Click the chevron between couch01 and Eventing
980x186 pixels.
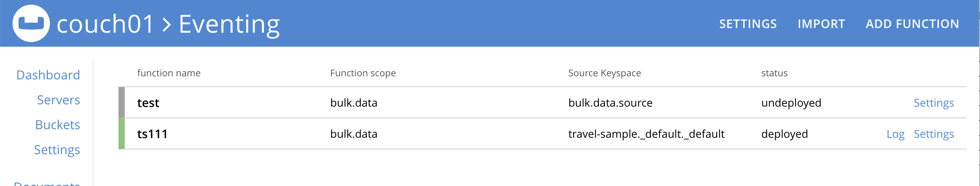click(167, 25)
